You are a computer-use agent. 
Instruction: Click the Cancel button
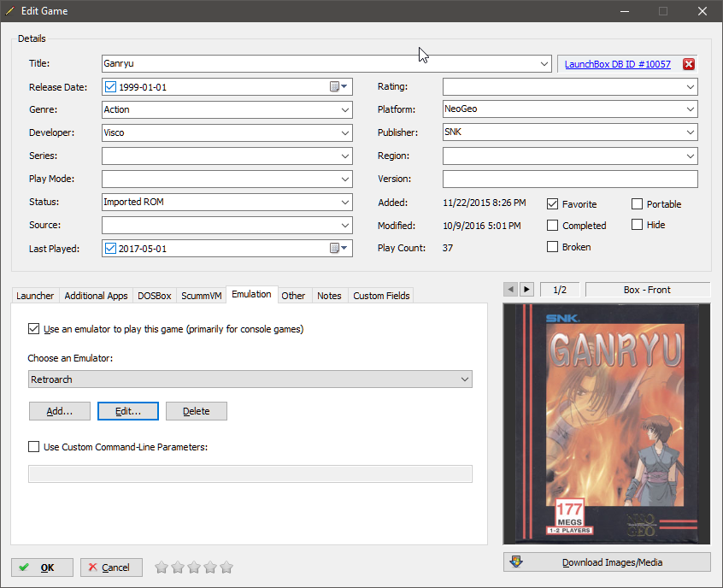tap(111, 567)
